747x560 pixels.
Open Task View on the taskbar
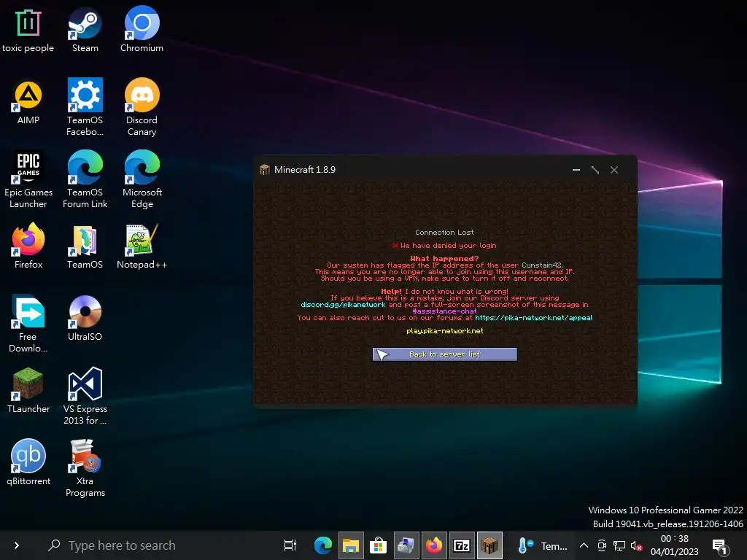coord(290,545)
